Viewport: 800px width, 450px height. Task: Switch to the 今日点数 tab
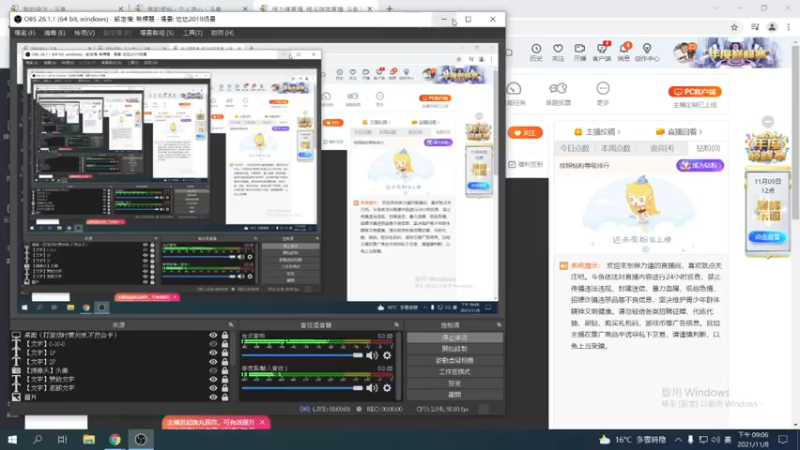(574, 148)
